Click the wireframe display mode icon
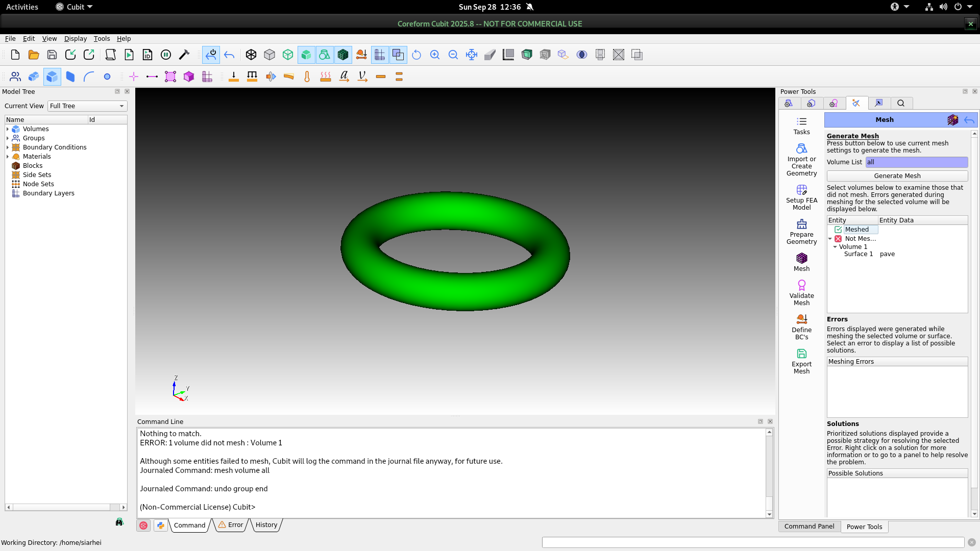 pyautogui.click(x=251, y=55)
